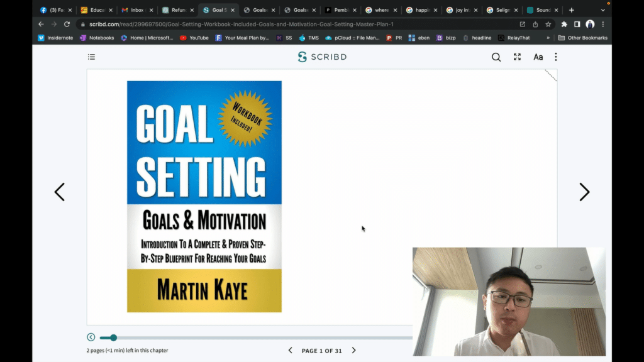Open Chrome profile avatar
644x362 pixels.
coord(590,25)
